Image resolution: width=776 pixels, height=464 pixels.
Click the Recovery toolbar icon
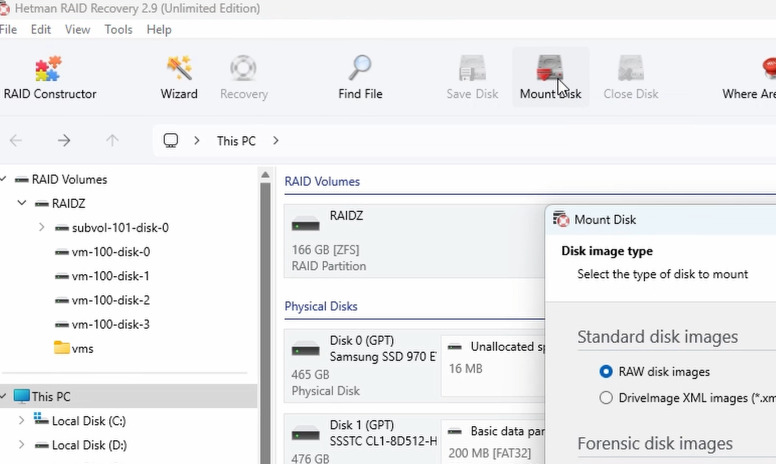(x=243, y=78)
